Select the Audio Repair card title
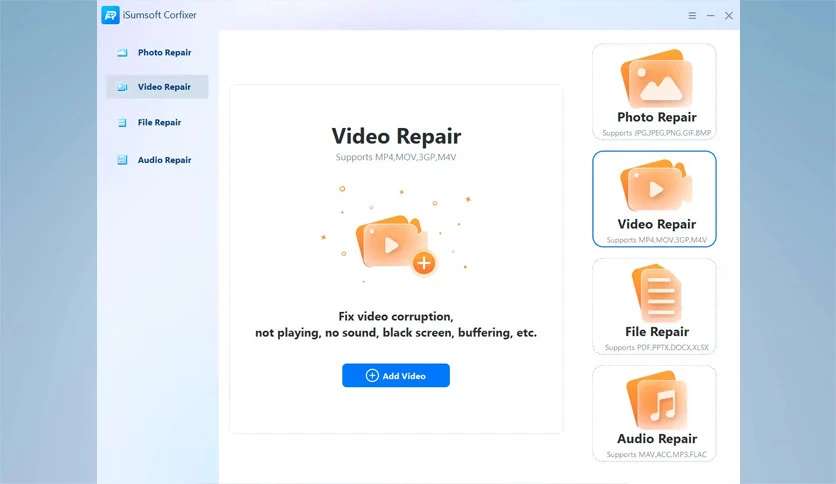 pos(657,439)
